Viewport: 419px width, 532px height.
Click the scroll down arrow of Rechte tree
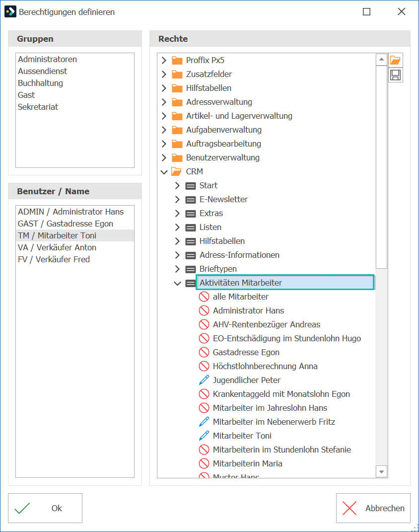coord(382,471)
